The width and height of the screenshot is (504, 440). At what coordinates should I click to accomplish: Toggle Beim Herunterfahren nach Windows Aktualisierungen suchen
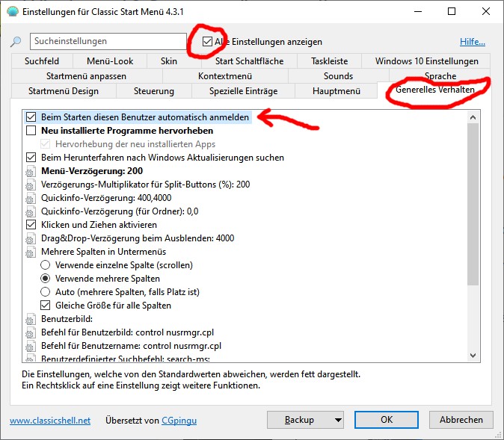[x=31, y=158]
